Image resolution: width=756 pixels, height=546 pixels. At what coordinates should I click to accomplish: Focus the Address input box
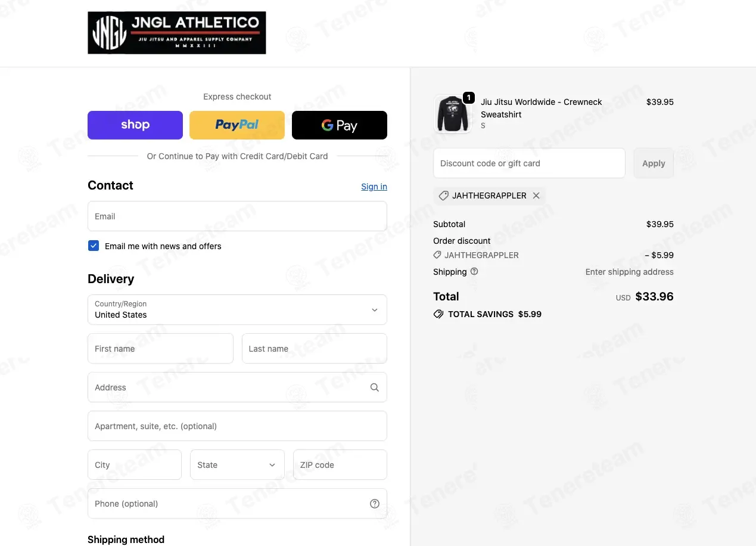pos(237,387)
